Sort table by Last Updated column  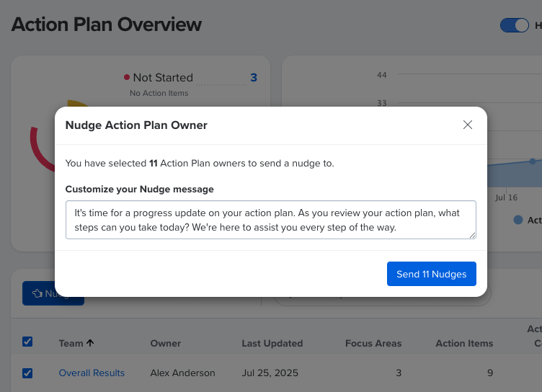click(x=272, y=343)
